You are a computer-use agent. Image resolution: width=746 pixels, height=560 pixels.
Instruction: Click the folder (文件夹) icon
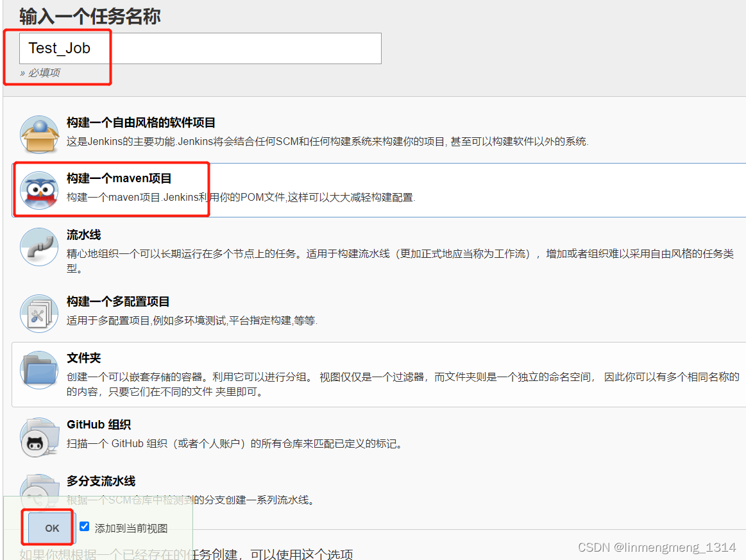(x=39, y=369)
